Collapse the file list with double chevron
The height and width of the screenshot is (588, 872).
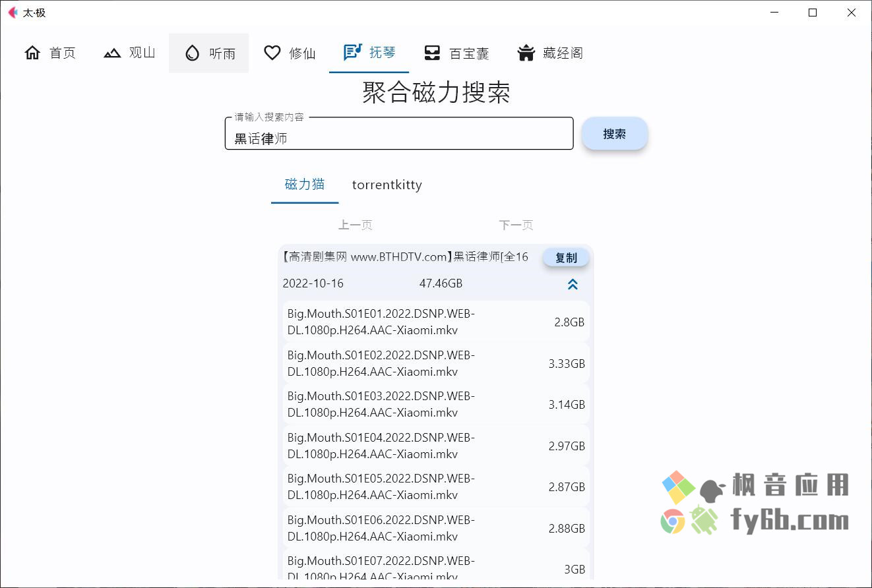[x=573, y=284]
